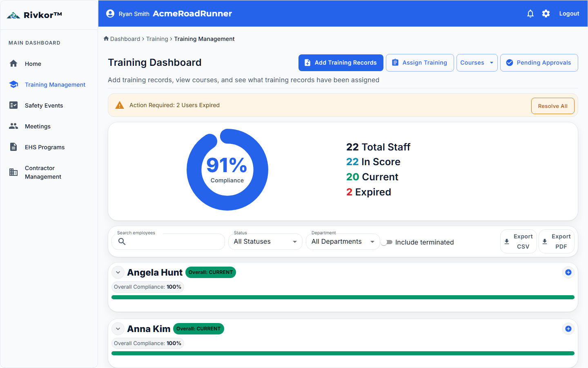Toggle the Include terminated switch
588x368 pixels.
coord(386,242)
